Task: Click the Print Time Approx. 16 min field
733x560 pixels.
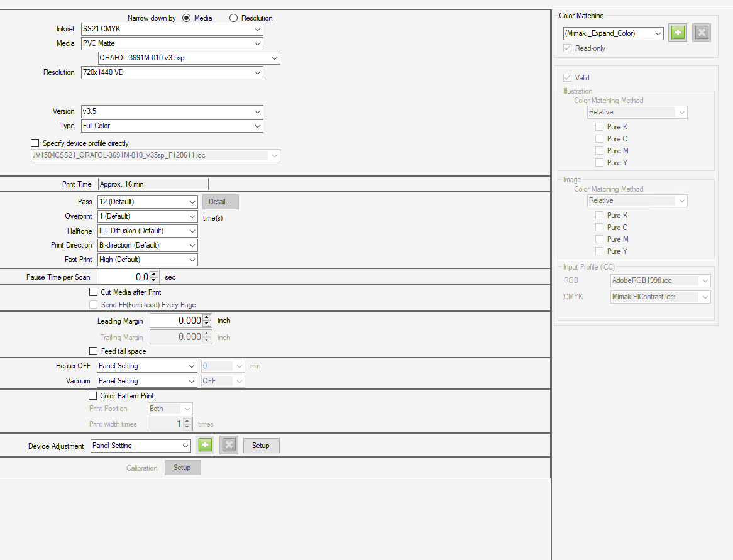Action: coord(153,184)
